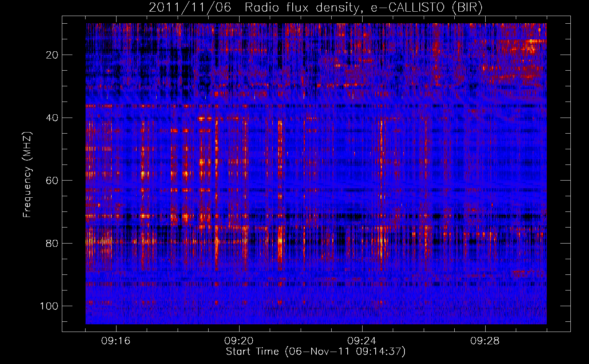Click the 100 frequency tick label

pyautogui.click(x=49, y=306)
